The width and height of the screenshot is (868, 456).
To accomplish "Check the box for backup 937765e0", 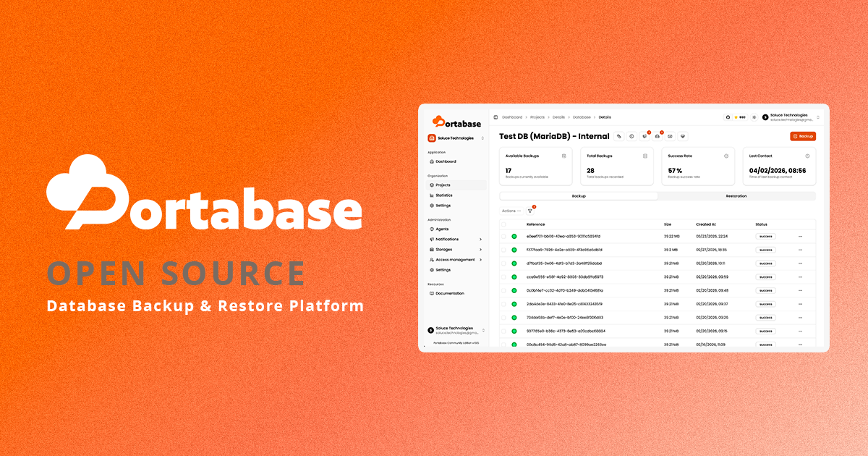I will 503,331.
